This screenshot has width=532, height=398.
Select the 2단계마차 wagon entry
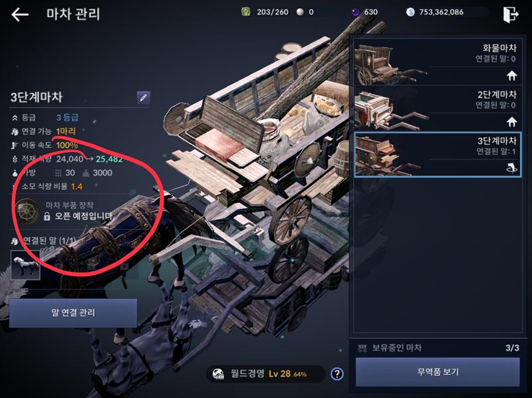pyautogui.click(x=438, y=108)
